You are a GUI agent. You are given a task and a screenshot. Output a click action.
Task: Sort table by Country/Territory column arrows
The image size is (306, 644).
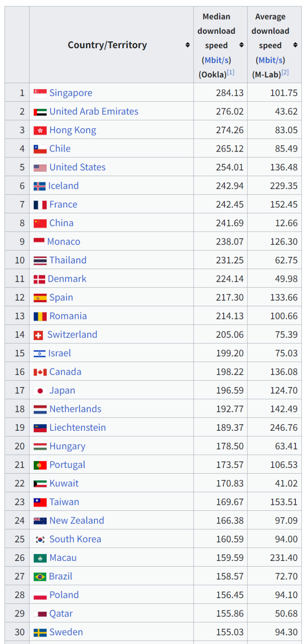click(x=187, y=45)
